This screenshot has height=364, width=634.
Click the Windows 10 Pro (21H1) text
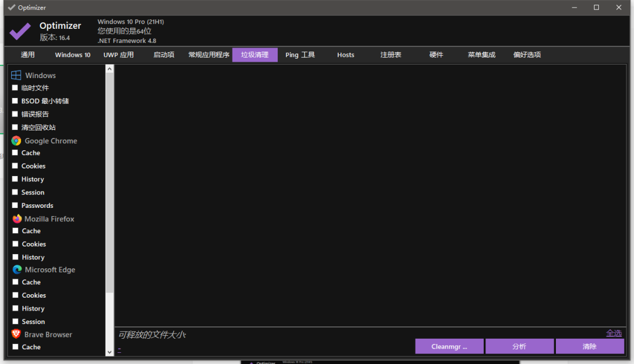(130, 22)
